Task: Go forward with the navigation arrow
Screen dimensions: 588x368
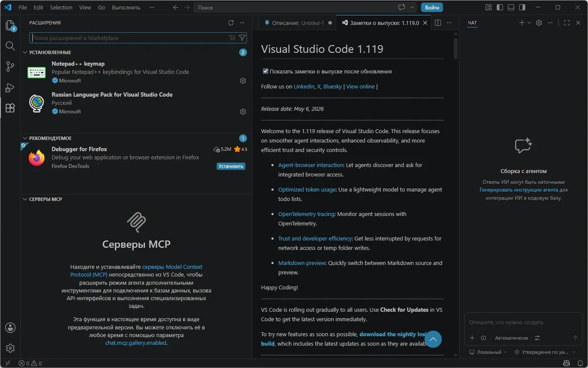Action: click(186, 7)
